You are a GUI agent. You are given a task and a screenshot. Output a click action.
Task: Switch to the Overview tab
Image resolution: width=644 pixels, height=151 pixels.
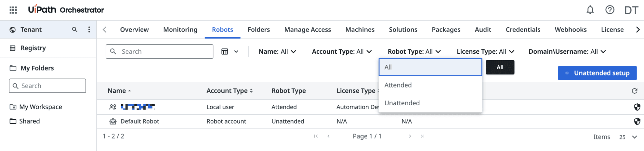pyautogui.click(x=134, y=30)
